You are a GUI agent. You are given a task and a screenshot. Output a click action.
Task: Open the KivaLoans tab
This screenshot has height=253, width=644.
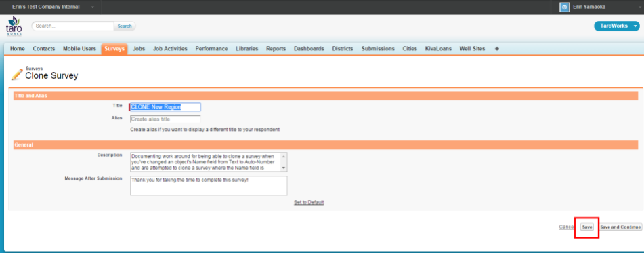(x=438, y=49)
